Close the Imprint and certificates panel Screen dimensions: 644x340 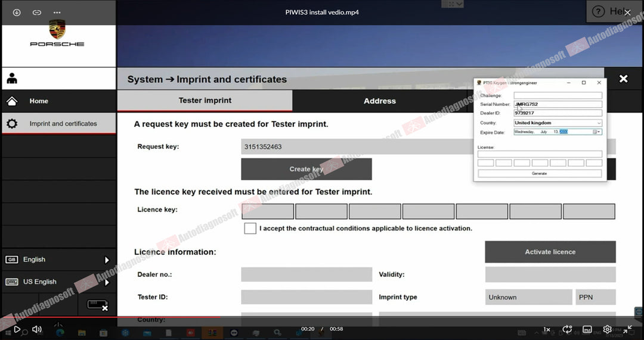click(624, 79)
